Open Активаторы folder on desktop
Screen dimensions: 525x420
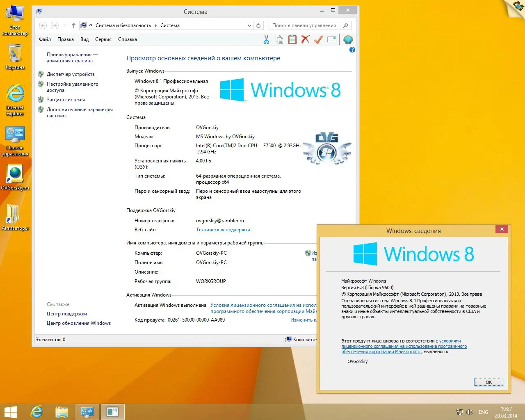(x=15, y=217)
